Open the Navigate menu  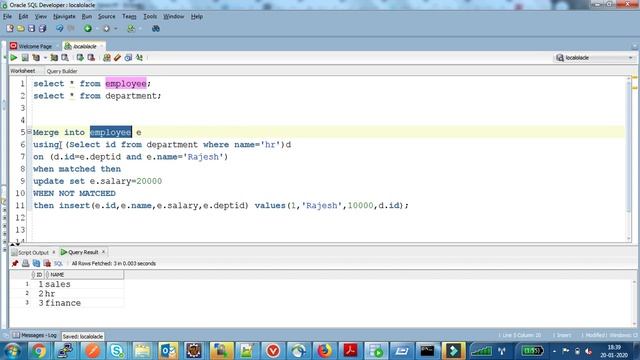pos(64,16)
